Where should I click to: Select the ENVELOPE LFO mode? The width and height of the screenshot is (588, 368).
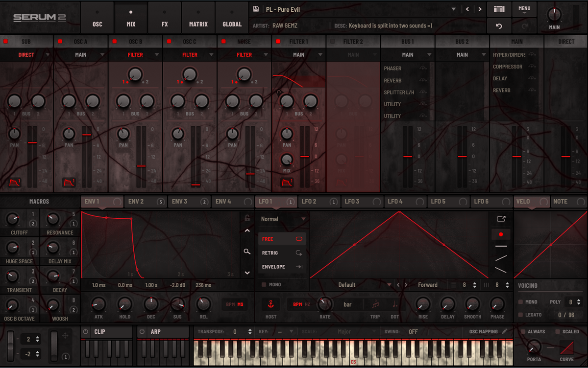[x=283, y=267]
